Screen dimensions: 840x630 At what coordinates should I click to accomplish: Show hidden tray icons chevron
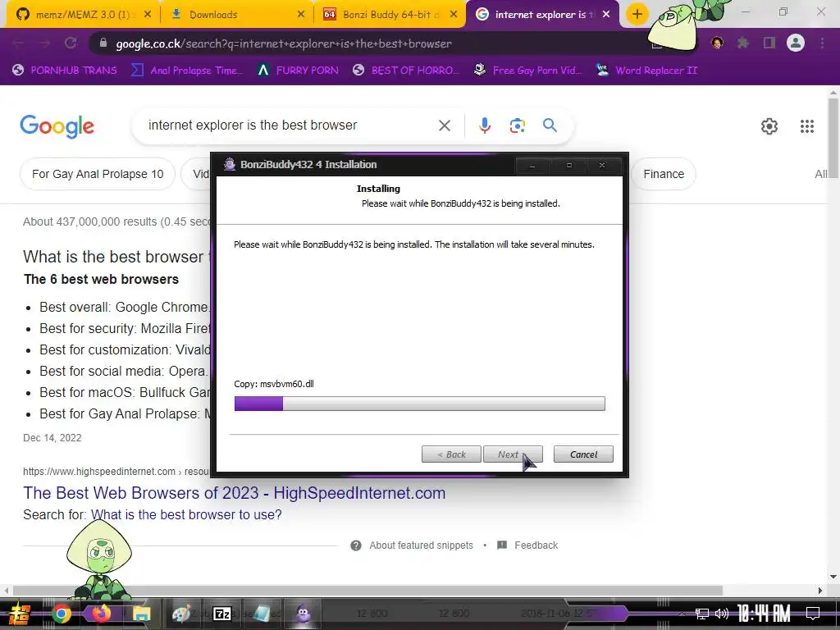[682, 614]
